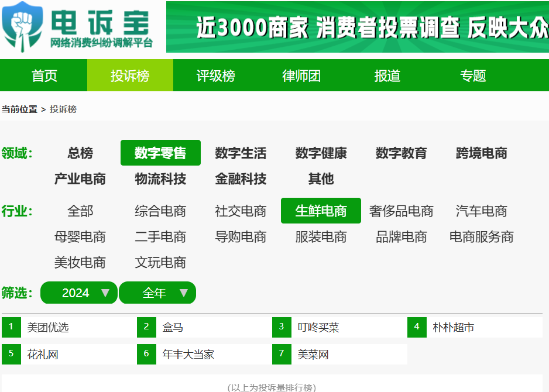
Task: Select the 数字零售 domain filter
Action: click(160, 153)
